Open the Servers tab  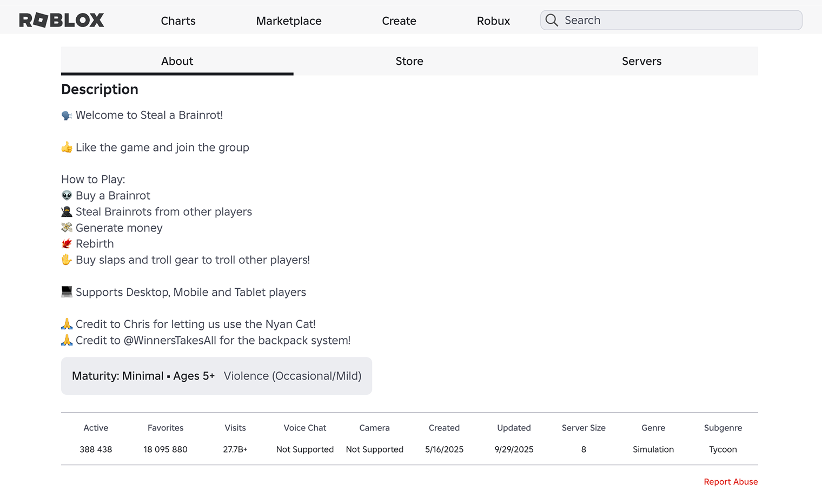pos(641,61)
